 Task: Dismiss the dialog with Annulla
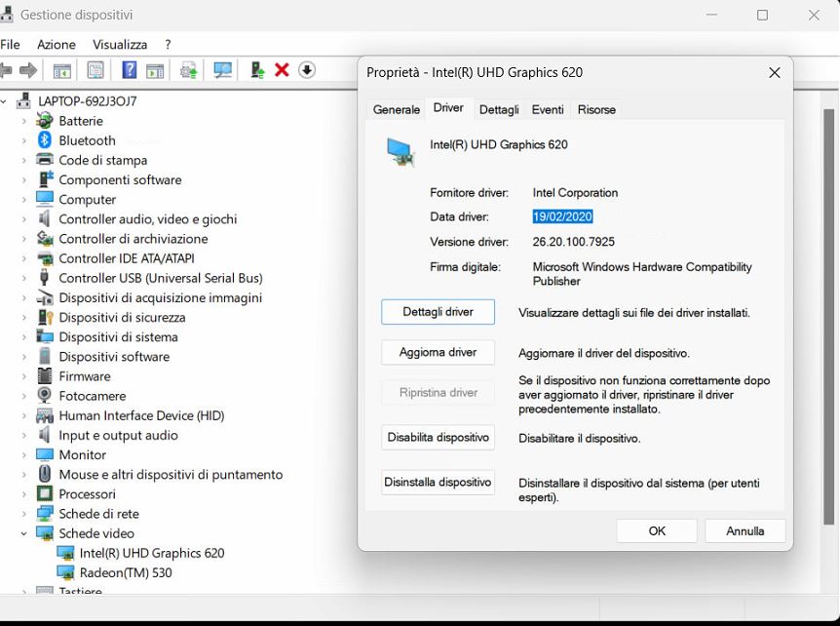pyautogui.click(x=745, y=530)
